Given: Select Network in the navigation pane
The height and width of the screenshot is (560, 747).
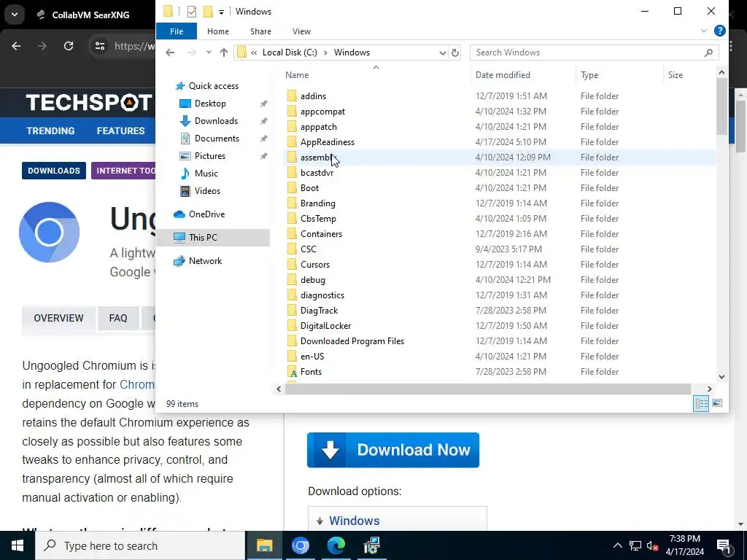Looking at the screenshot, I should coord(205,261).
